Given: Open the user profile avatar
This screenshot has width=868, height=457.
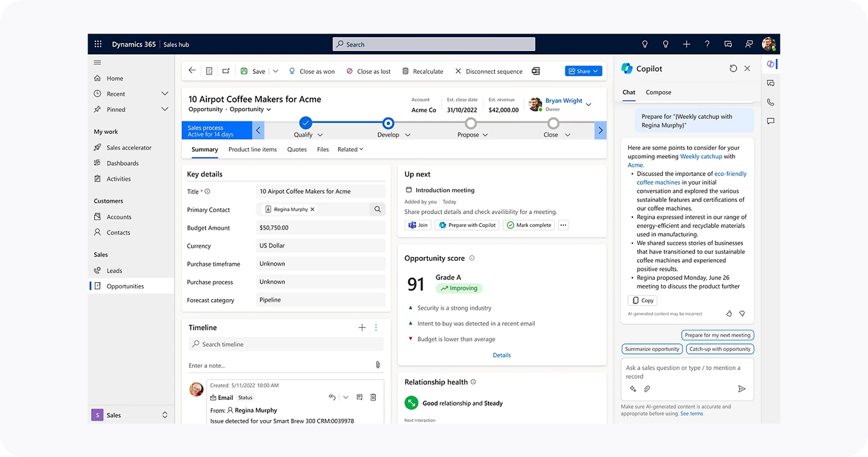Looking at the screenshot, I should coord(769,44).
